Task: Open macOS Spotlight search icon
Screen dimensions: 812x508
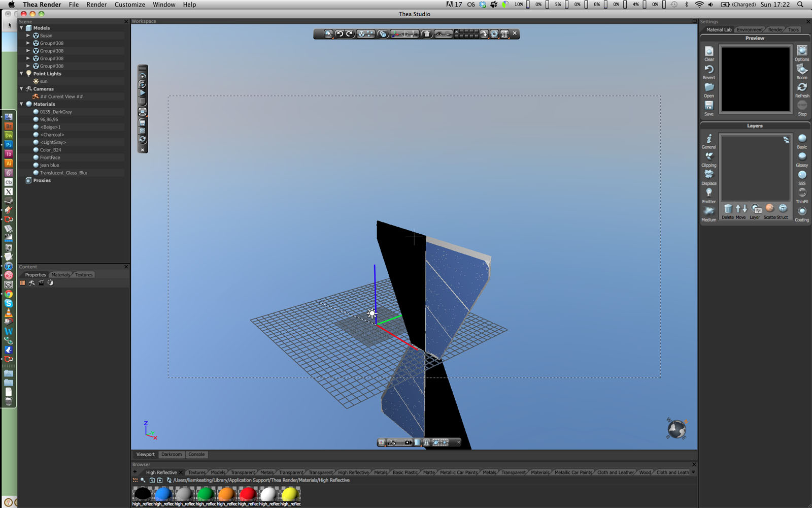Action: pos(800,5)
